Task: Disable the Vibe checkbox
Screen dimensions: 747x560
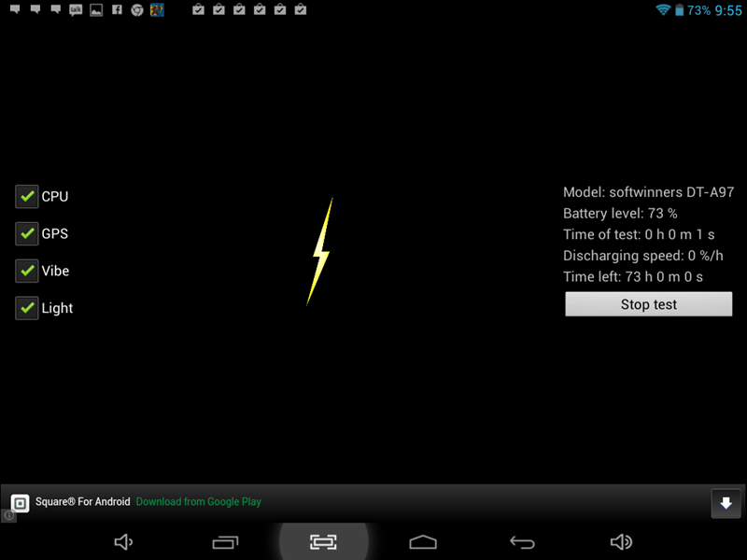Action: click(27, 271)
